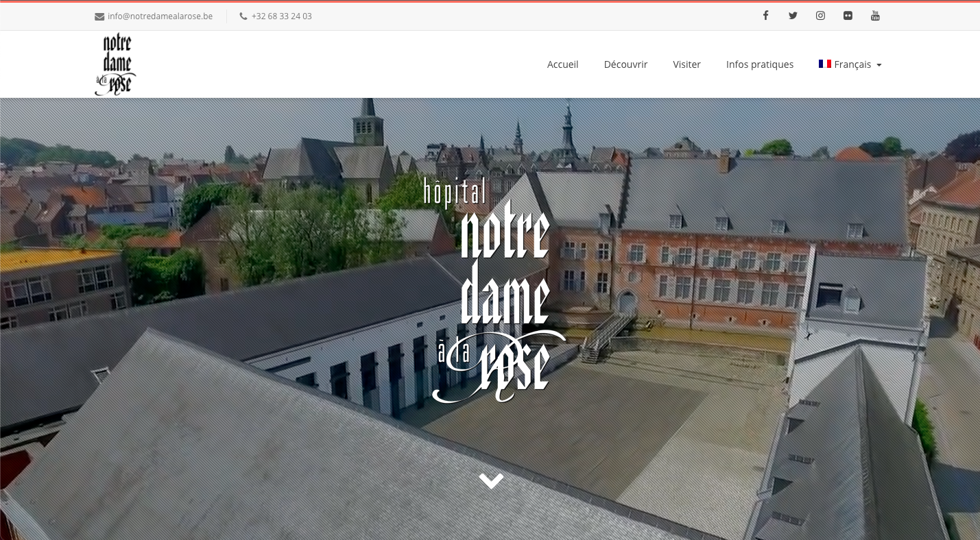Click the small Notre Dame à la Rose header logo

(115, 64)
